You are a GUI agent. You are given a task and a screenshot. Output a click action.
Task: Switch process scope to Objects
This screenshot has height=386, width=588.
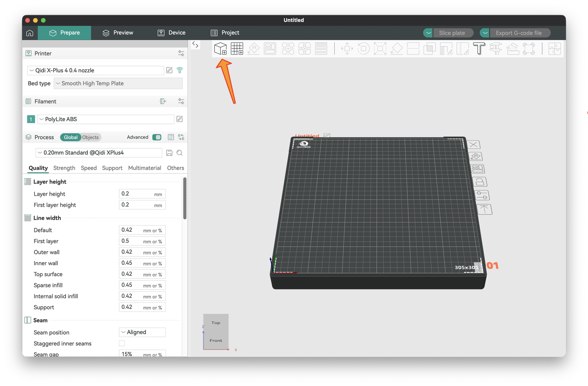[91, 137]
